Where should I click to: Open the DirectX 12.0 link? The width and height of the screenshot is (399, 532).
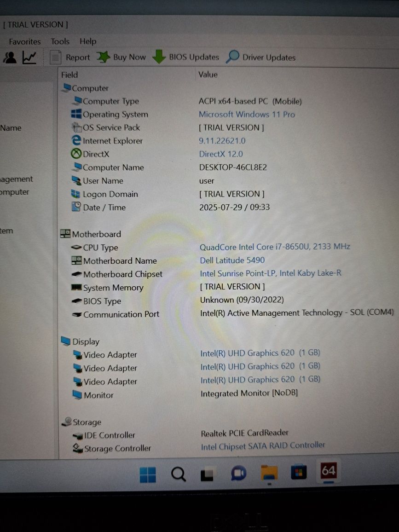[x=221, y=154]
